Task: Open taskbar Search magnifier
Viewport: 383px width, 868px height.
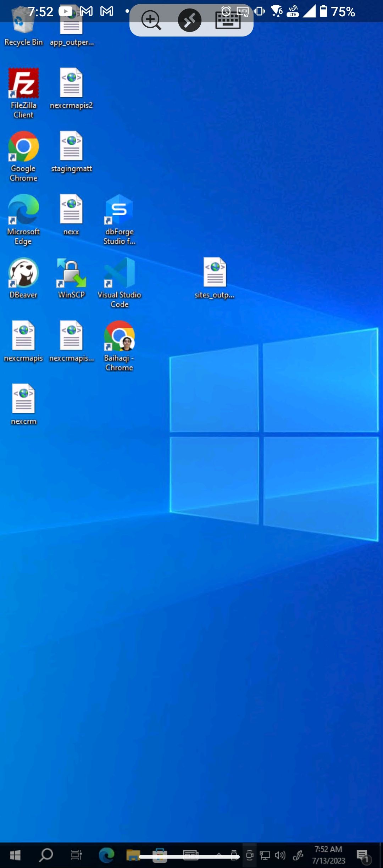Action: 46,855
